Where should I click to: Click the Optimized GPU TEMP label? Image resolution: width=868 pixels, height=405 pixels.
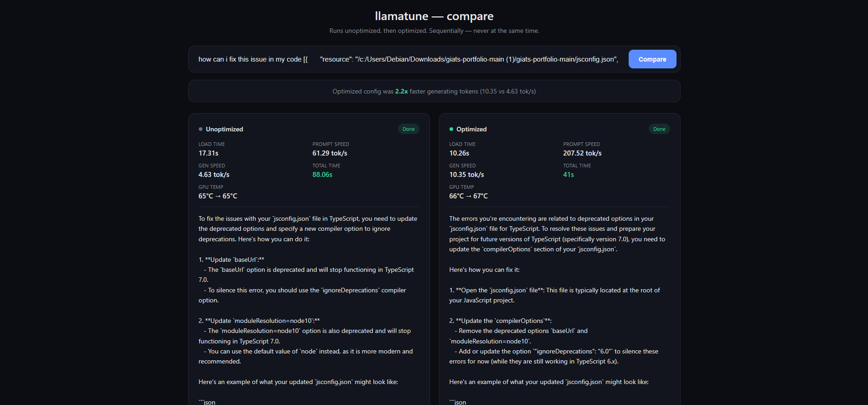tap(461, 187)
